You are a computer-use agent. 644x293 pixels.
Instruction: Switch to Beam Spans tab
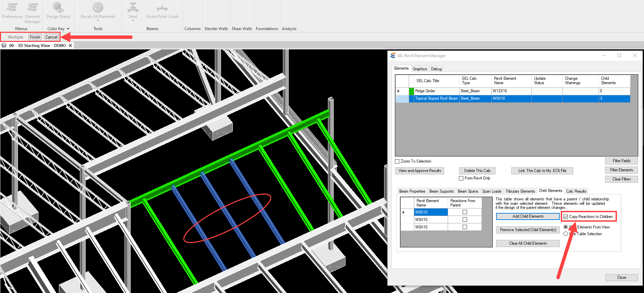pyautogui.click(x=468, y=191)
